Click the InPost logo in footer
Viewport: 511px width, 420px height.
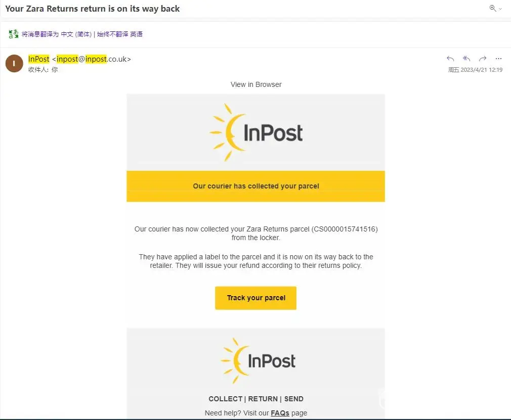[x=258, y=360]
